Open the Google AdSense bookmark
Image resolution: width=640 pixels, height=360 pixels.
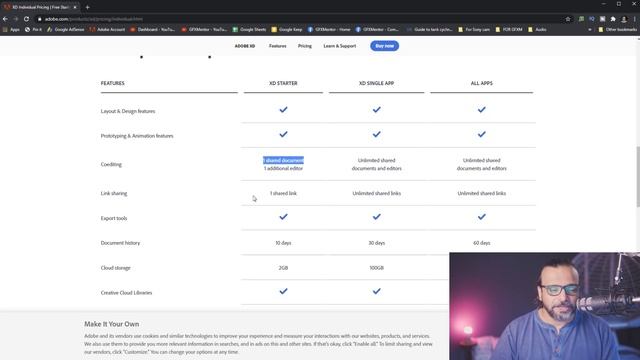point(65,29)
